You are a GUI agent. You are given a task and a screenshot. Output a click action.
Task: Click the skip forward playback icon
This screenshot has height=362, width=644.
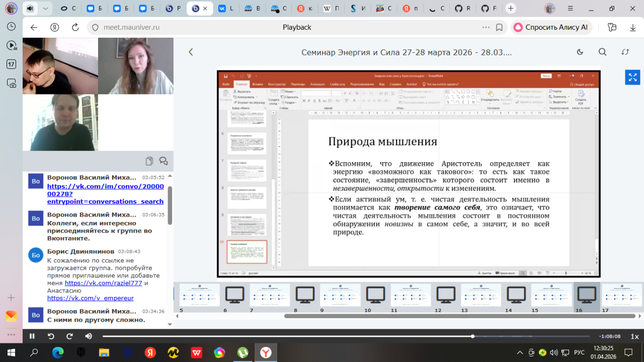click(70, 336)
